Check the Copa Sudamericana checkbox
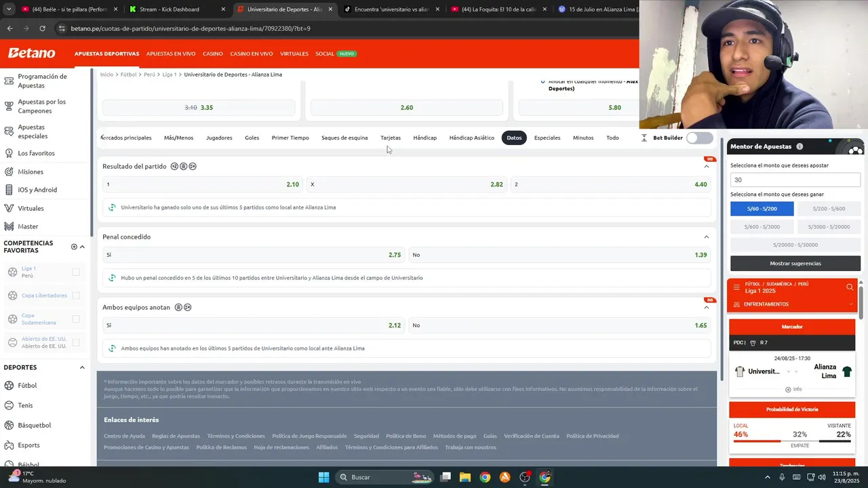The height and width of the screenshot is (488, 868). point(76,319)
